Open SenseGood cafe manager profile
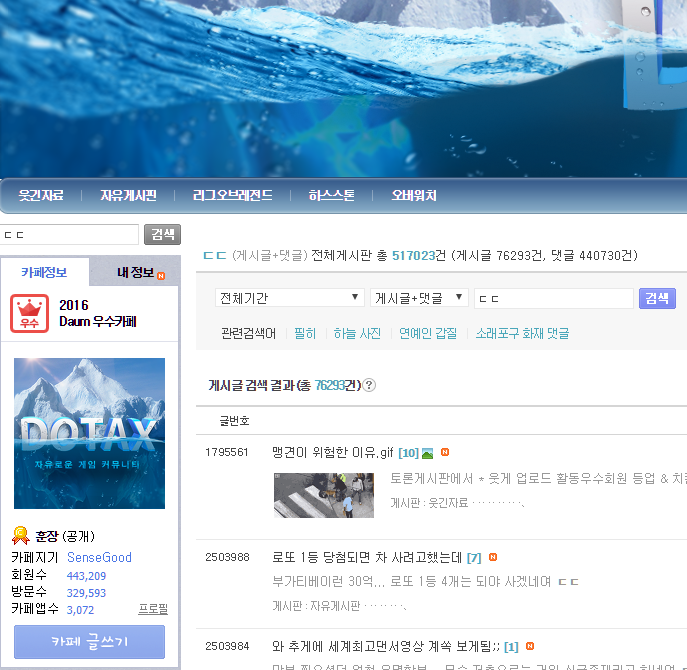This screenshot has height=670, width=687. tap(99, 557)
